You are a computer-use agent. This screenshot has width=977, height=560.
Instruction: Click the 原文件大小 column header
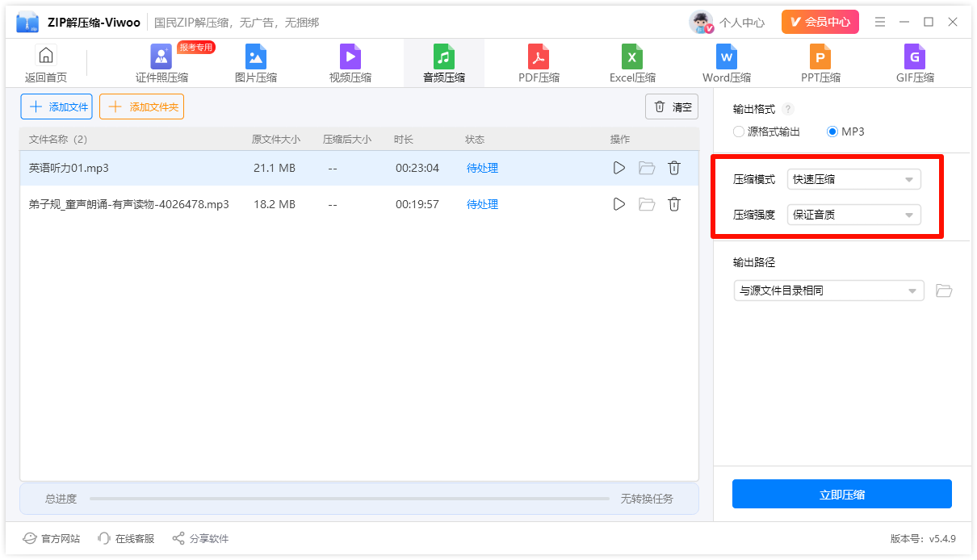(x=276, y=140)
